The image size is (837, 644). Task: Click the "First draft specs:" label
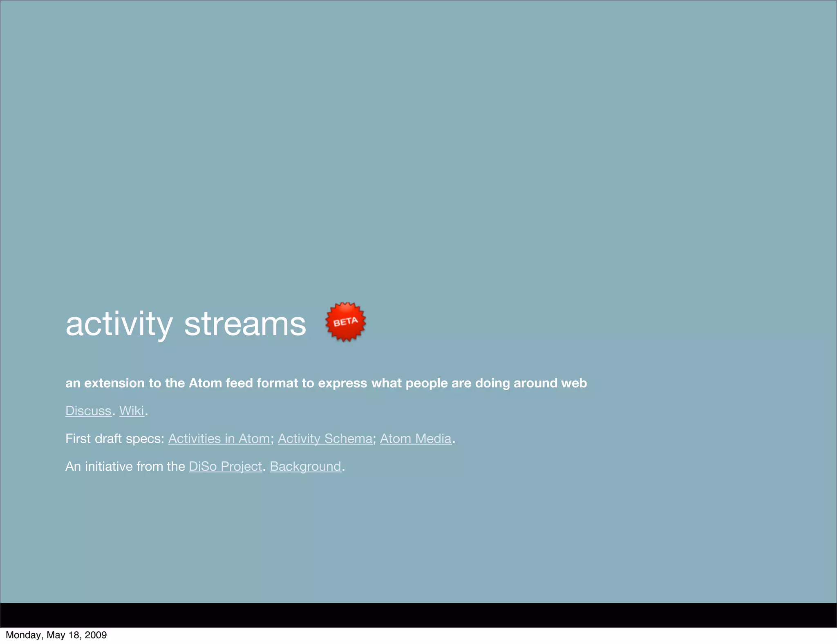pos(114,438)
